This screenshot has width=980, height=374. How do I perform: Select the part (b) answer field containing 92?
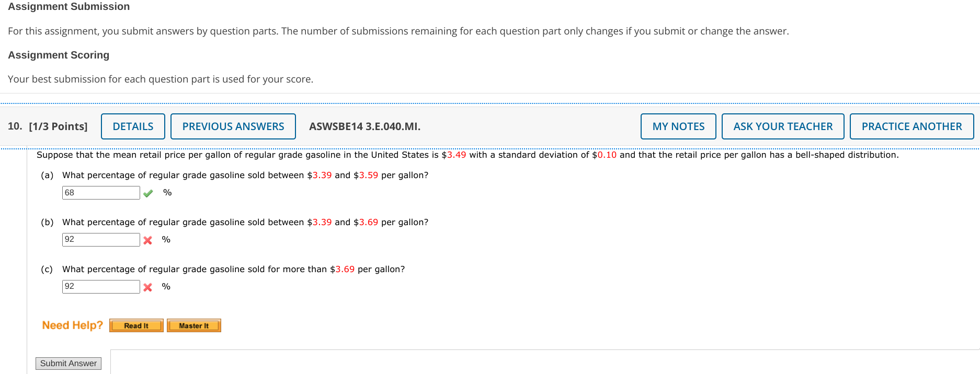tap(100, 239)
